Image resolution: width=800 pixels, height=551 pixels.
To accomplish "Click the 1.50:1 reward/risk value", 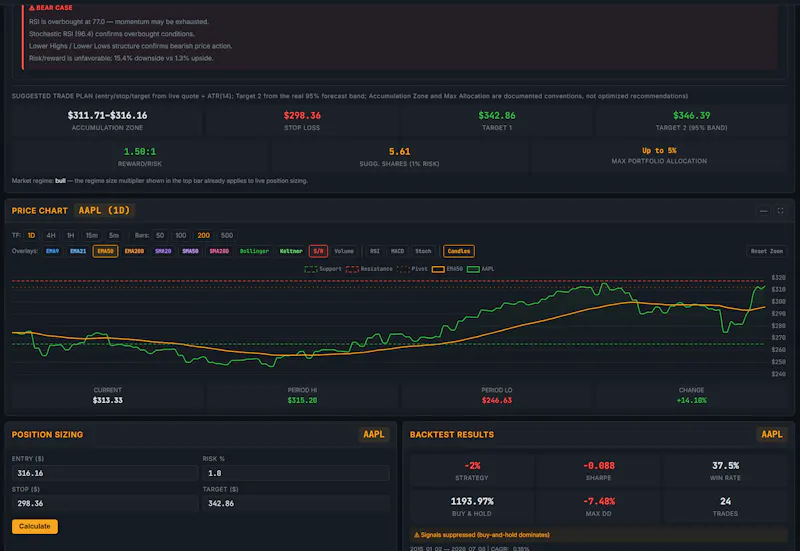I will (140, 152).
